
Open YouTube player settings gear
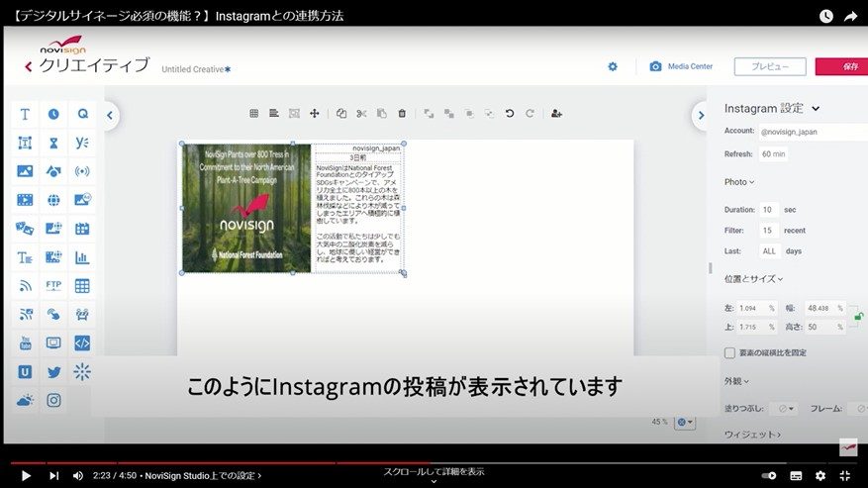[x=820, y=475]
